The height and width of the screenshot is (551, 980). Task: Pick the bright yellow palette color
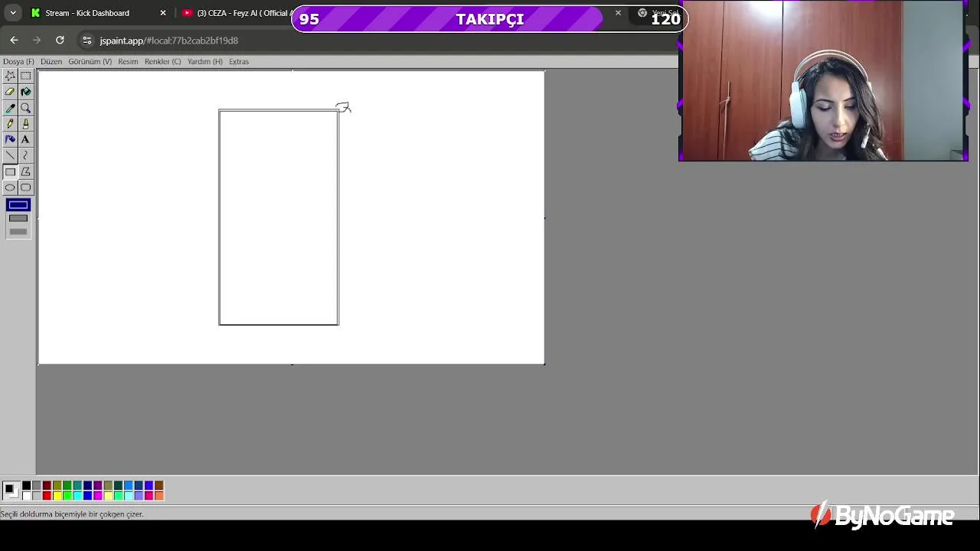57,495
